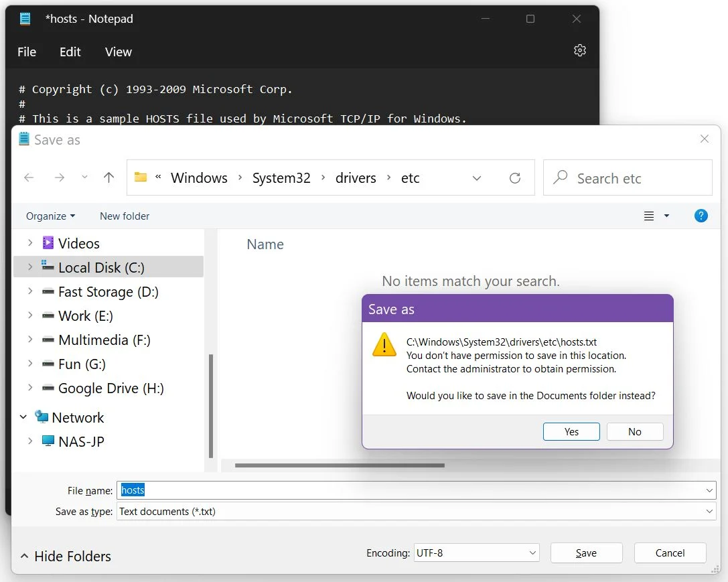
Task: Click the Multimedia (F:) drive icon
Action: click(48, 340)
